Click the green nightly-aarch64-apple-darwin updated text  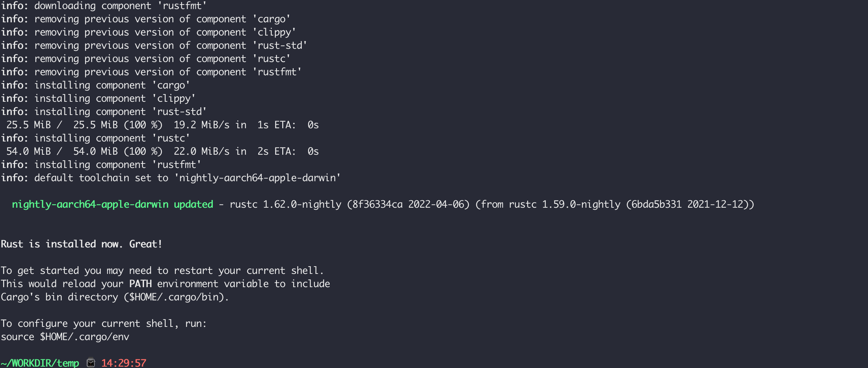tap(112, 204)
